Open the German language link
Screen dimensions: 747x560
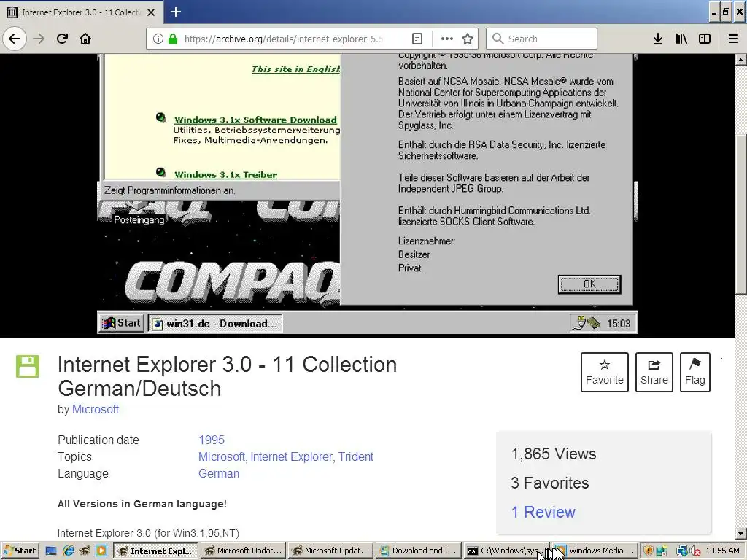pyautogui.click(x=219, y=474)
